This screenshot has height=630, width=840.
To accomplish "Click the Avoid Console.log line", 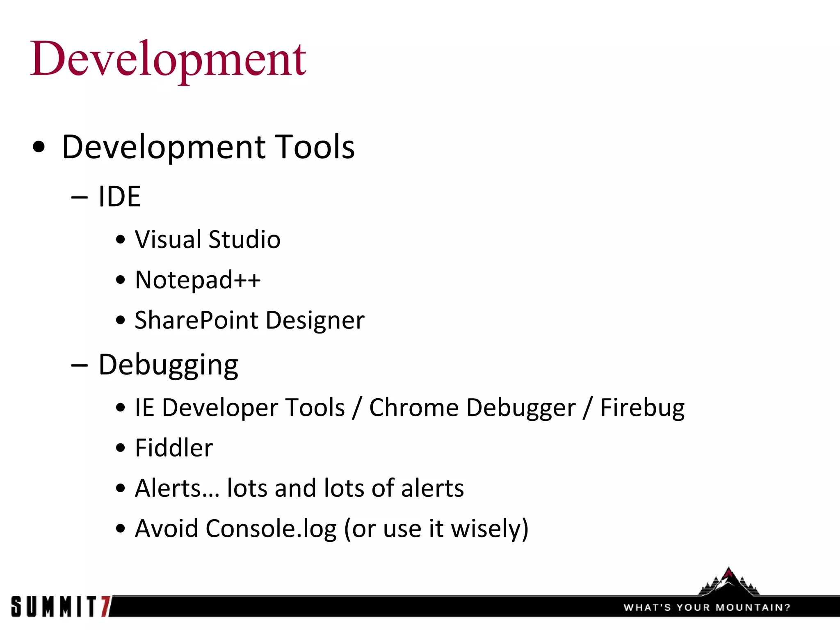I will click(331, 528).
